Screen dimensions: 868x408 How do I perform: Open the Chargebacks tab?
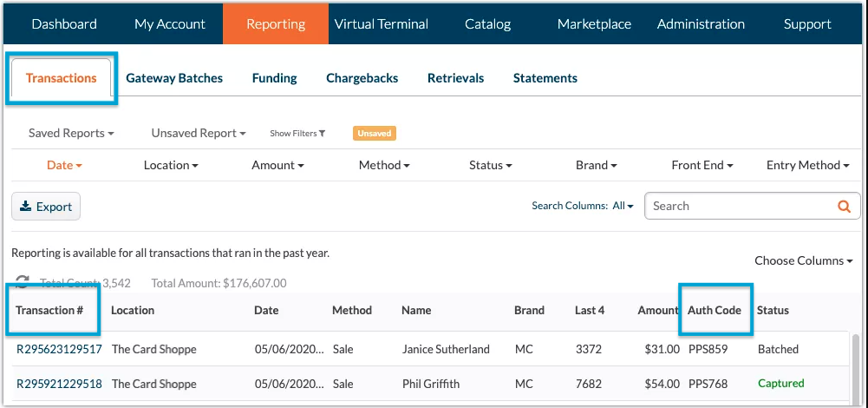[x=362, y=78]
